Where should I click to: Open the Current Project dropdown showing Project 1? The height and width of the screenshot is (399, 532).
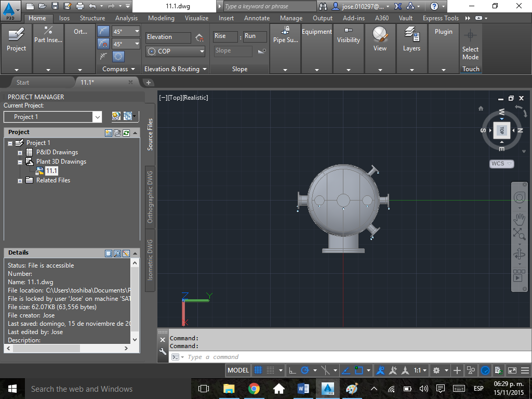pyautogui.click(x=52, y=117)
